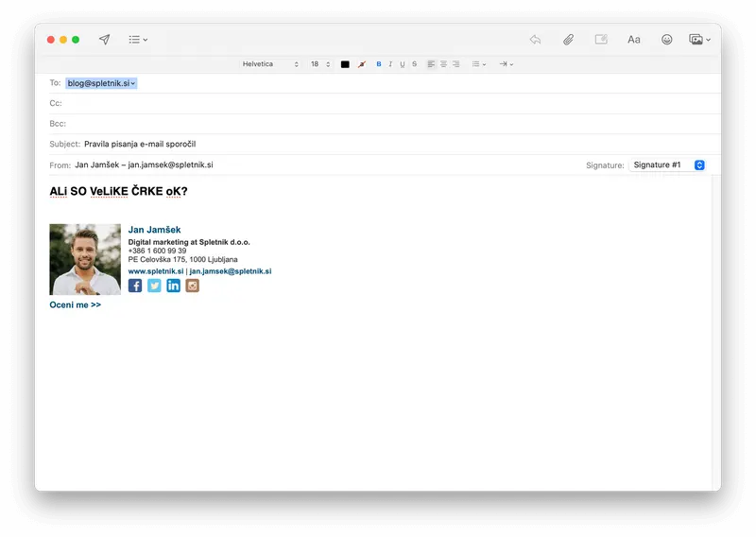Viewport: 756px width, 537px height.
Task: Click the jan.jamsek@spletnik.si email link
Action: coord(231,271)
